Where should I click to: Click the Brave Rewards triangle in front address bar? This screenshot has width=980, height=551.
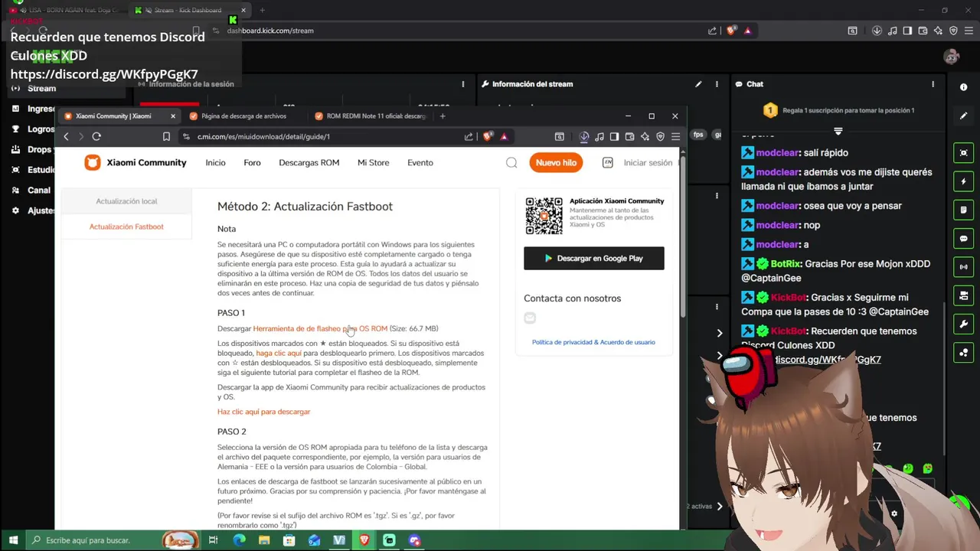click(x=504, y=136)
